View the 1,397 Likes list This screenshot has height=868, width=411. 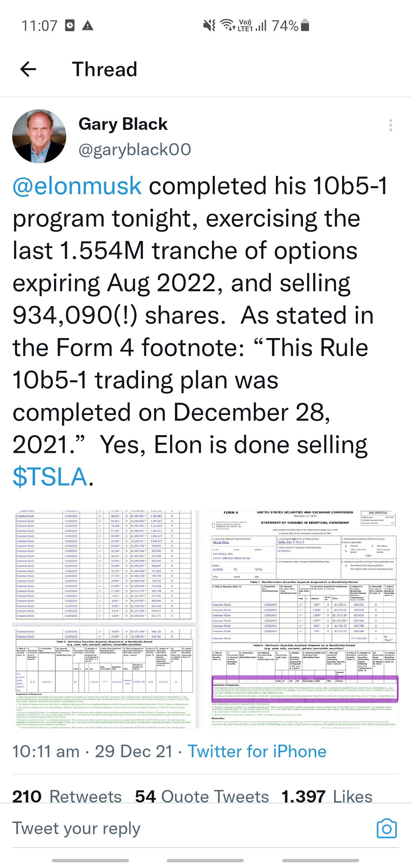point(327,796)
